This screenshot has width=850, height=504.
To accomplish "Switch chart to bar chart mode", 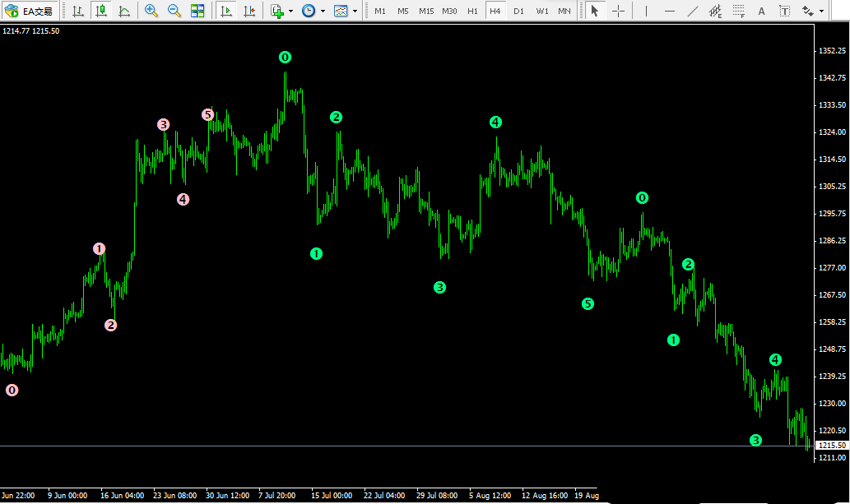I will (x=77, y=12).
